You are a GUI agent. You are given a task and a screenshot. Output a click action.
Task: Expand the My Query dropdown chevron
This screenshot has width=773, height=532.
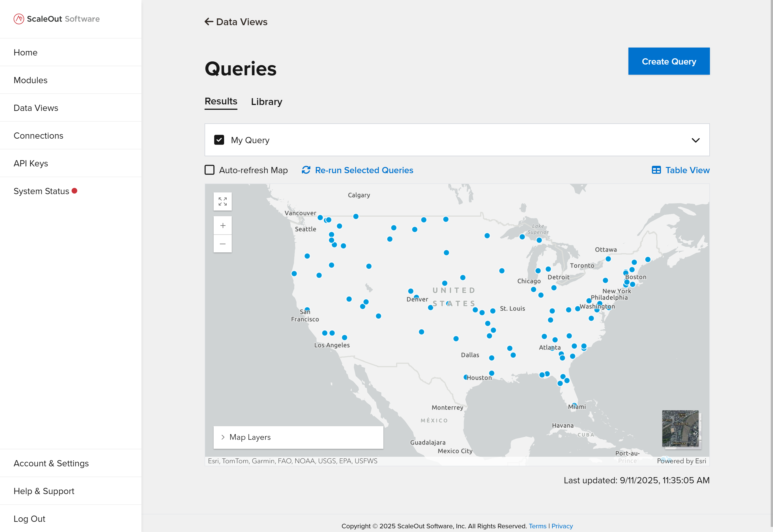[696, 140]
